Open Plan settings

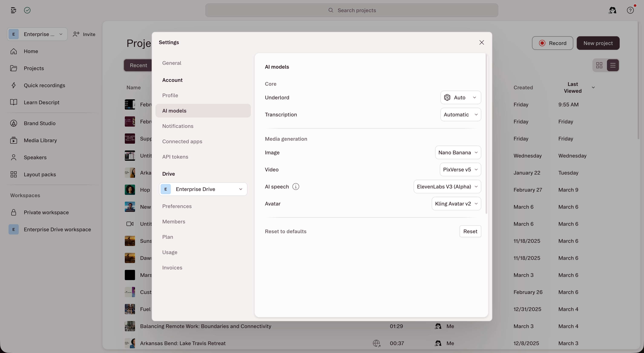[168, 237]
